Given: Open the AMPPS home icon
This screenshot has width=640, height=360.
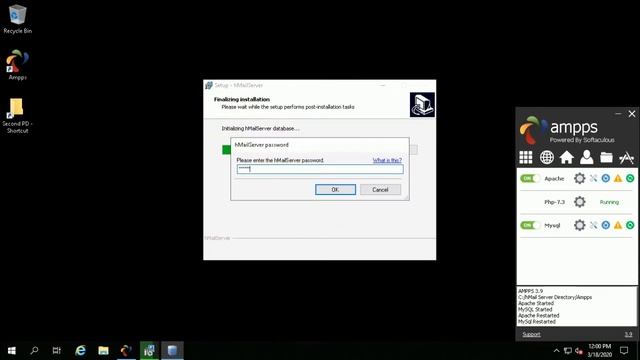Looking at the screenshot, I should point(567,157).
